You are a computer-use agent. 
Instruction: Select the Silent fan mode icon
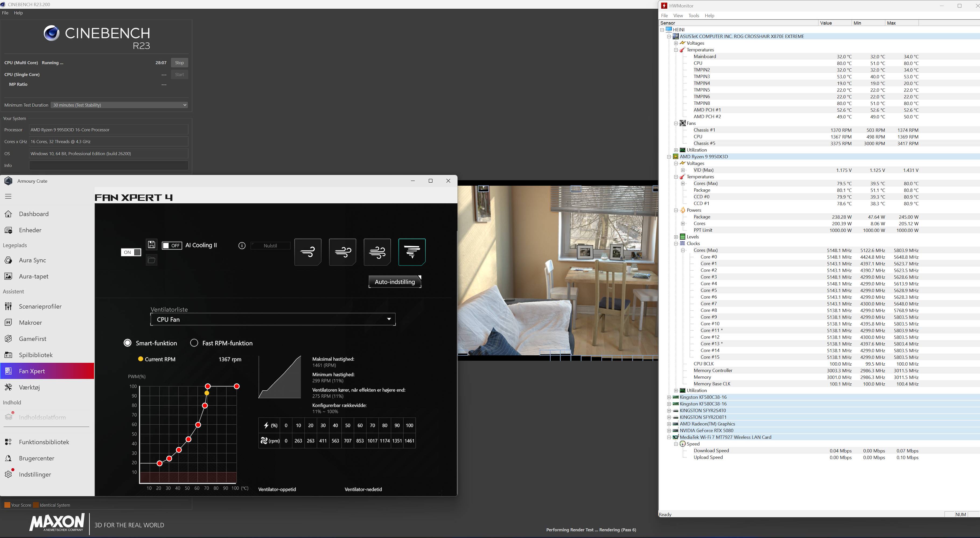tap(308, 252)
